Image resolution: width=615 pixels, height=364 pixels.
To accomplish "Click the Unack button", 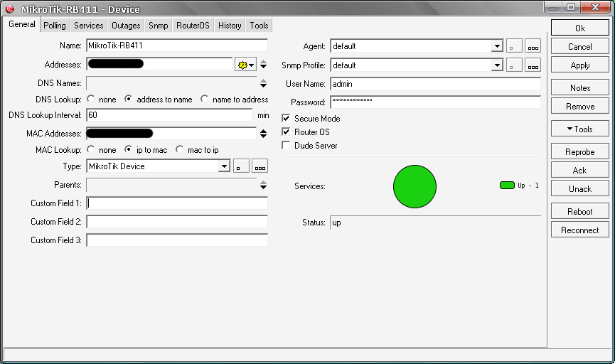I will click(579, 188).
